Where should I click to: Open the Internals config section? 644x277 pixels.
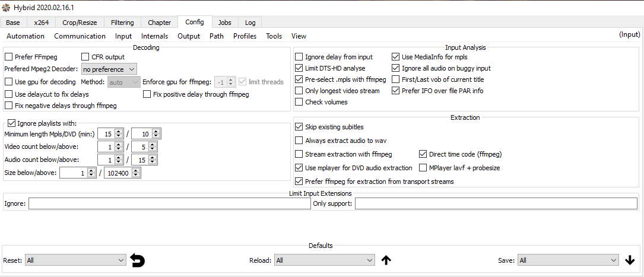pyautogui.click(x=154, y=36)
